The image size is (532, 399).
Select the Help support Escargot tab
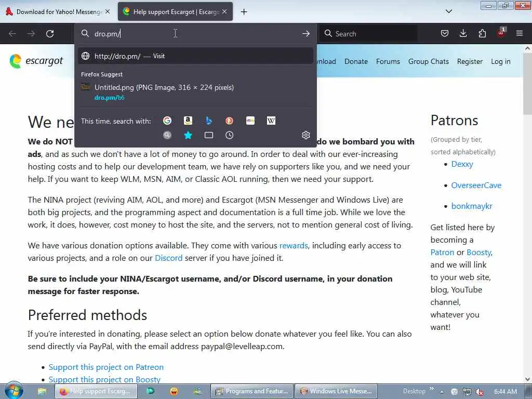175,12
